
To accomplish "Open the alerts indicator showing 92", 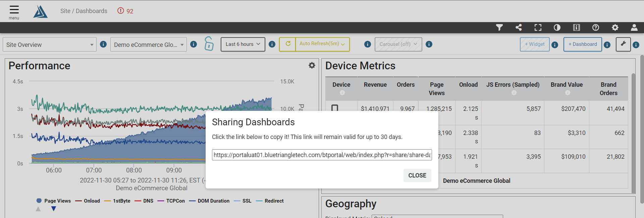I will pyautogui.click(x=125, y=11).
